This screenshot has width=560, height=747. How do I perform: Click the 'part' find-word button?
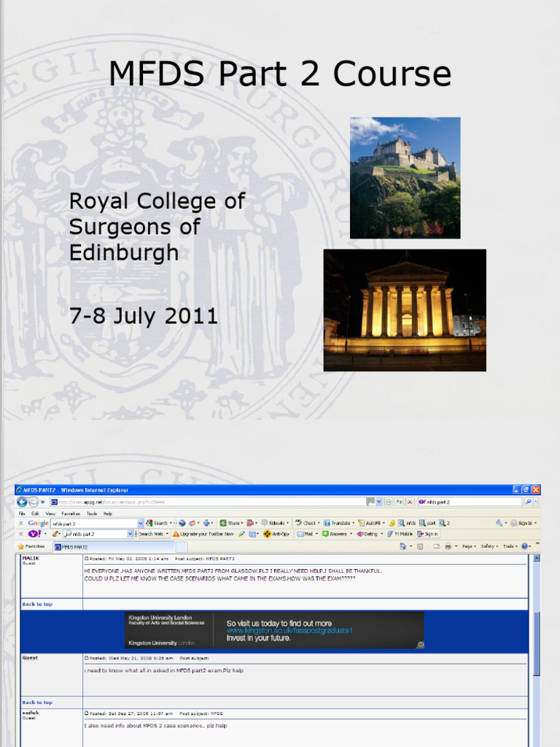427,523
